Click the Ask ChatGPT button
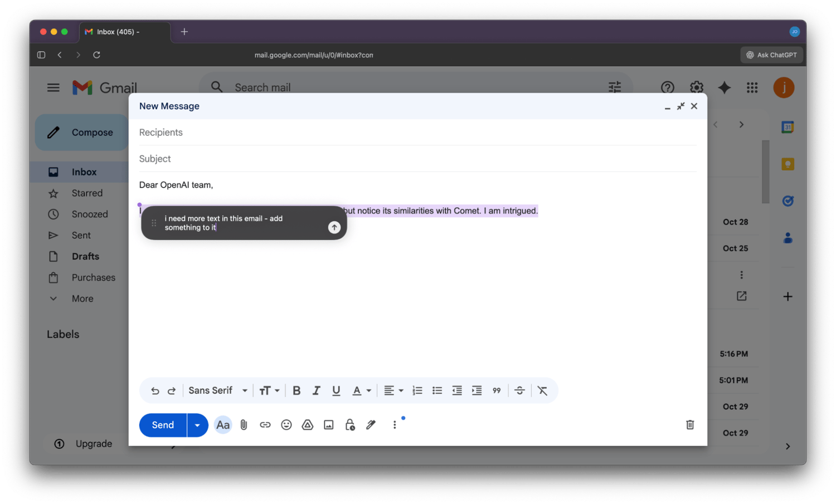 click(772, 55)
